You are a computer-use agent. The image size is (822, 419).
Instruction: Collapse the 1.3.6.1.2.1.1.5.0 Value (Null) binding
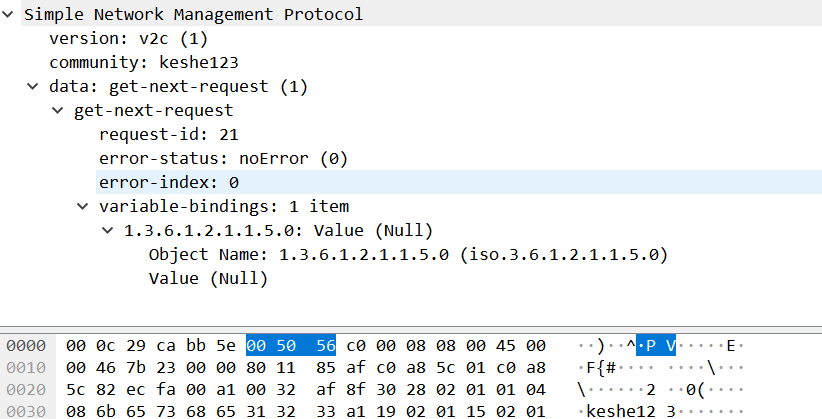click(109, 231)
